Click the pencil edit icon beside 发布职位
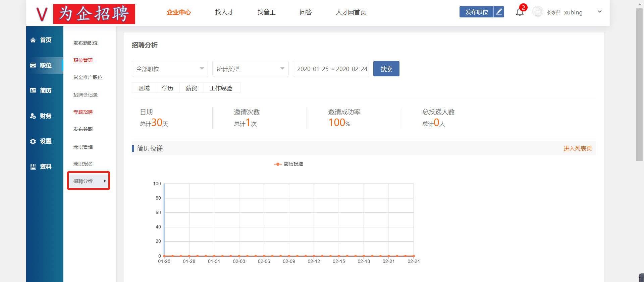Viewport: 644px width, 282px height. point(499,12)
